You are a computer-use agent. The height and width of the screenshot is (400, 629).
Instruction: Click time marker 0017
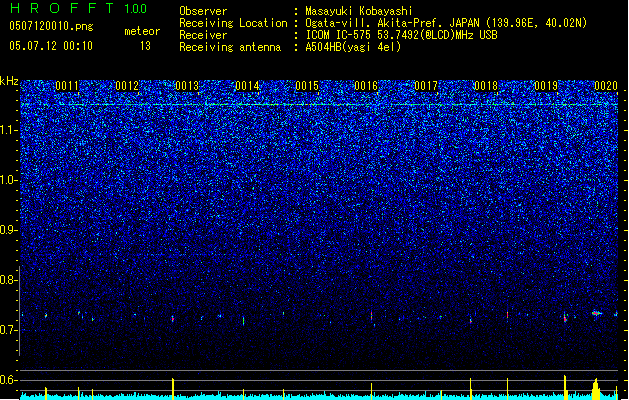[x=426, y=86]
